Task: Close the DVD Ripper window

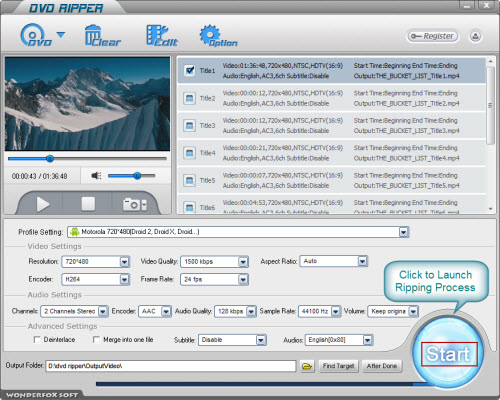Action: [x=487, y=5]
